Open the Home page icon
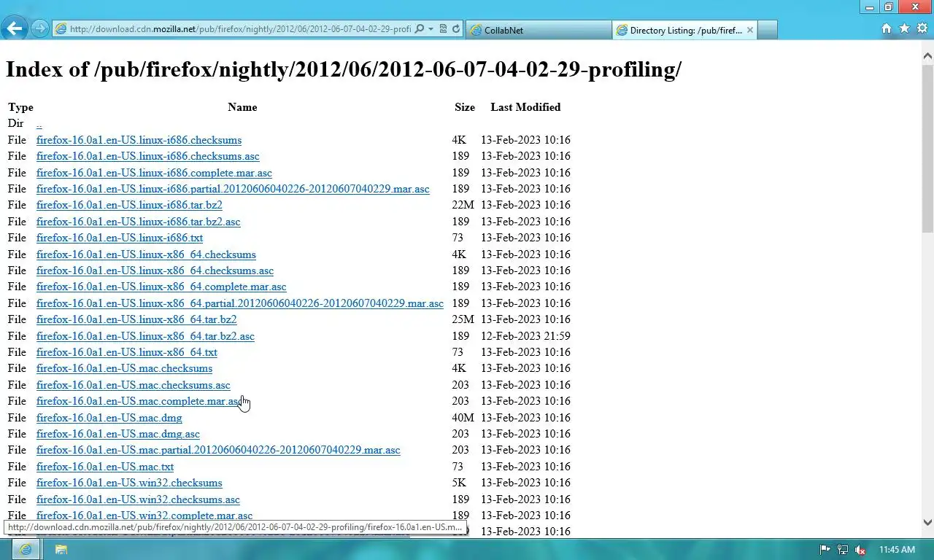Viewport: 934px width, 560px height. point(887,28)
